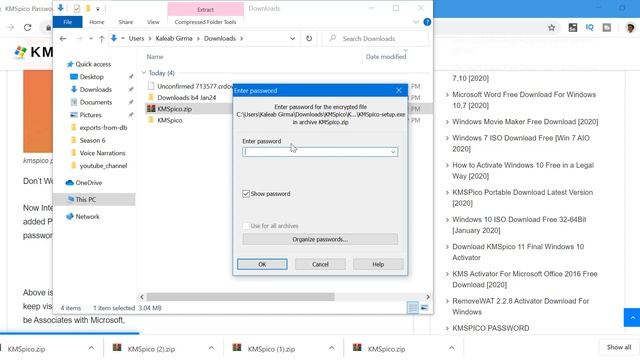Viewport: 640px width, 360px height.
Task: Open the File menu in Explorer
Action: pos(68,22)
